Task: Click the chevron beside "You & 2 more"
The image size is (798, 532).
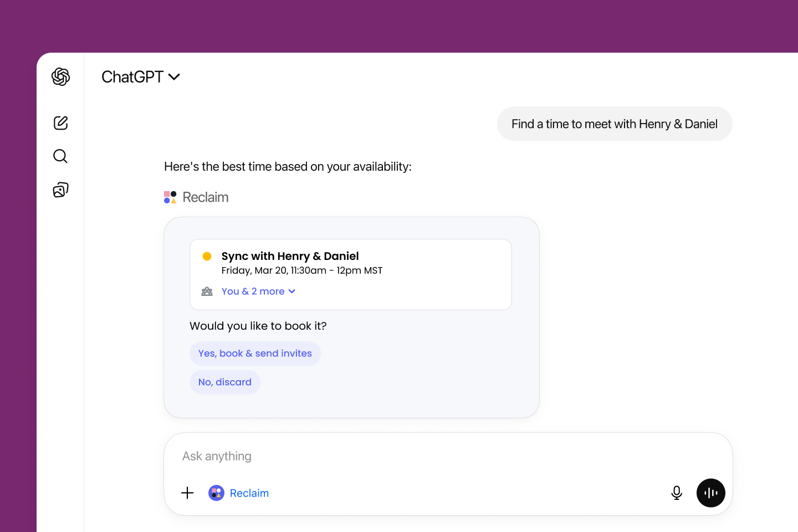Action: [292, 291]
